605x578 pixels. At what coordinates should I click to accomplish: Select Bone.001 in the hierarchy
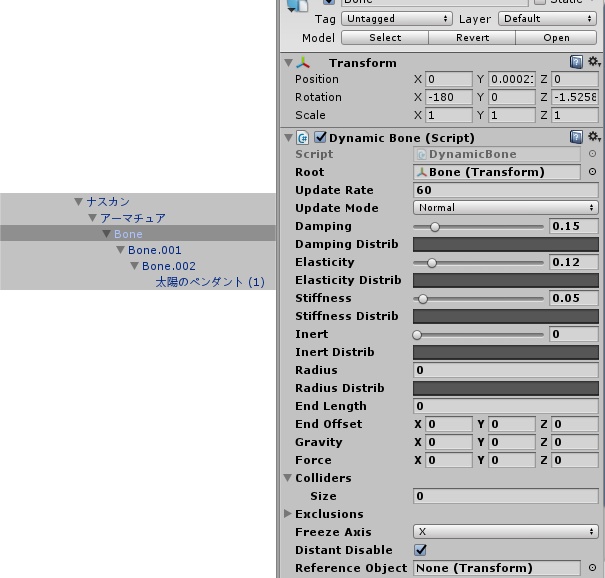pyautogui.click(x=154, y=250)
